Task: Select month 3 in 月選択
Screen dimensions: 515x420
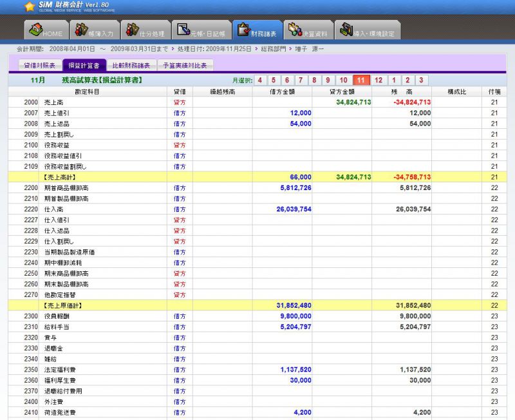Action: (420, 81)
